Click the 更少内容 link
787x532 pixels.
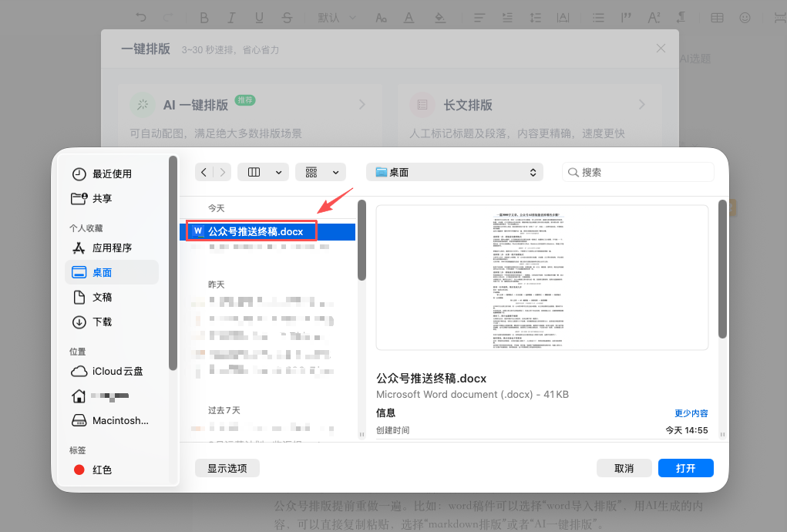point(691,413)
